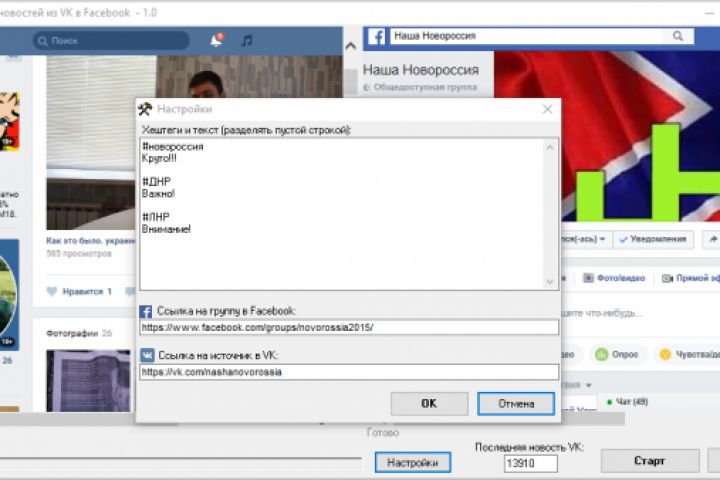720x480 pixels.
Task: Click the green Опрос icon
Action: pos(602,354)
